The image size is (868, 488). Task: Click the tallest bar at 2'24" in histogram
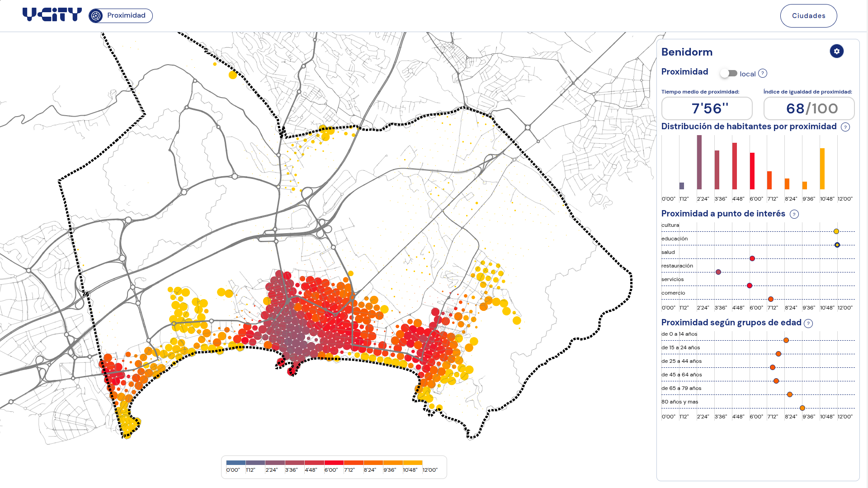click(699, 162)
